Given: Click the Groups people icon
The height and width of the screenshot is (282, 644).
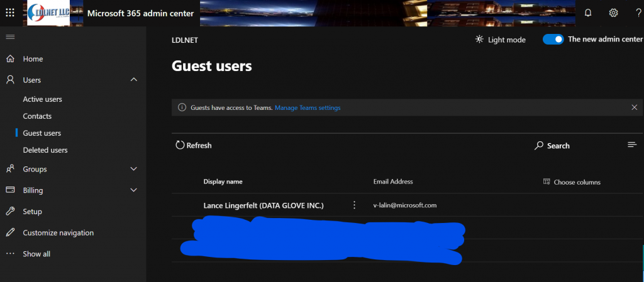Looking at the screenshot, I should (11, 169).
